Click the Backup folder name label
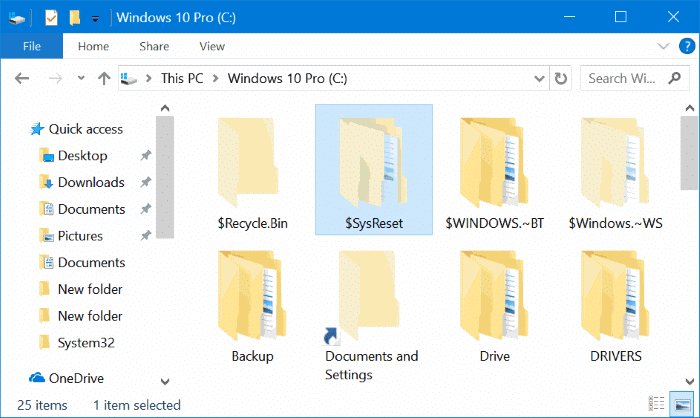This screenshot has width=700, height=418. click(x=252, y=356)
